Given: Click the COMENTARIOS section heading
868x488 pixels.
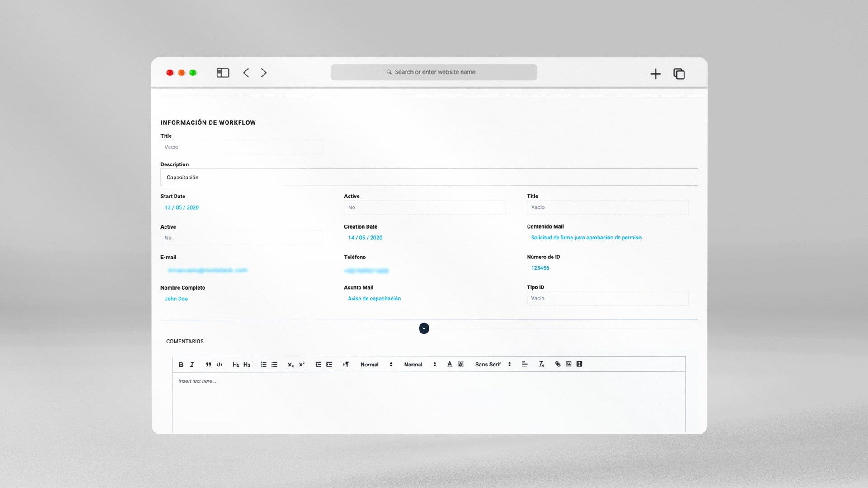Looking at the screenshot, I should [185, 342].
